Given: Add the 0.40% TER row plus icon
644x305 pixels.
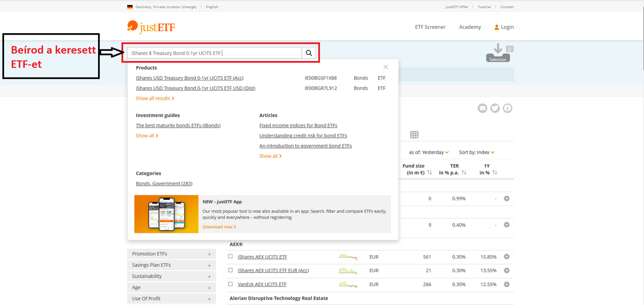Looking at the screenshot, I should click(507, 224).
